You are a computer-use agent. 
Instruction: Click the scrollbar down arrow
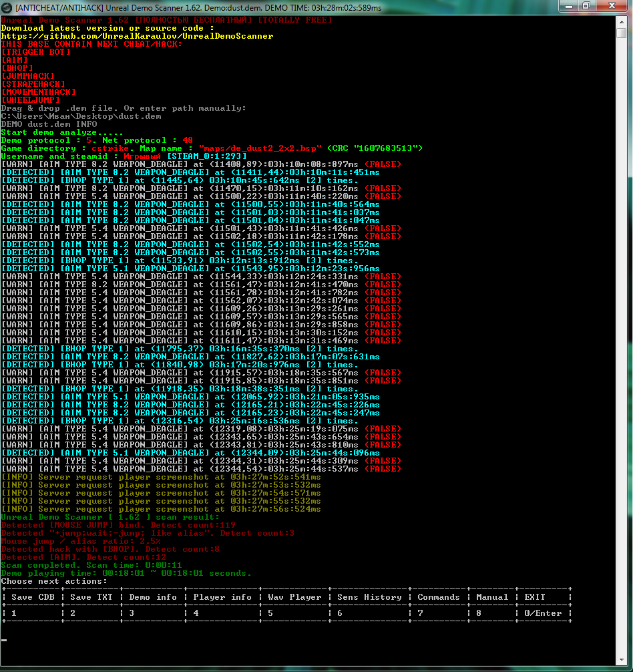click(x=622, y=660)
